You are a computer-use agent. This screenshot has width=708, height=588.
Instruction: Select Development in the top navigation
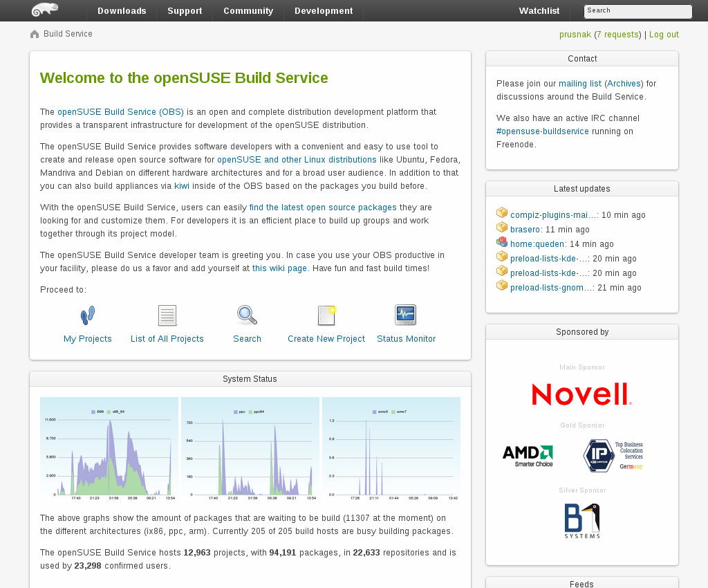tap(324, 11)
